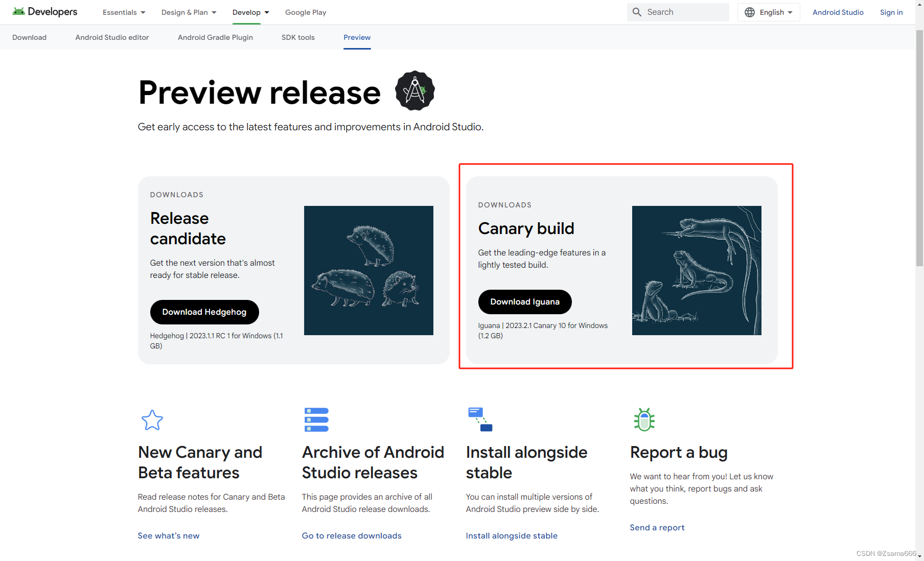Click the star icon above New Canary features
This screenshot has width=924, height=561.
coord(152,420)
